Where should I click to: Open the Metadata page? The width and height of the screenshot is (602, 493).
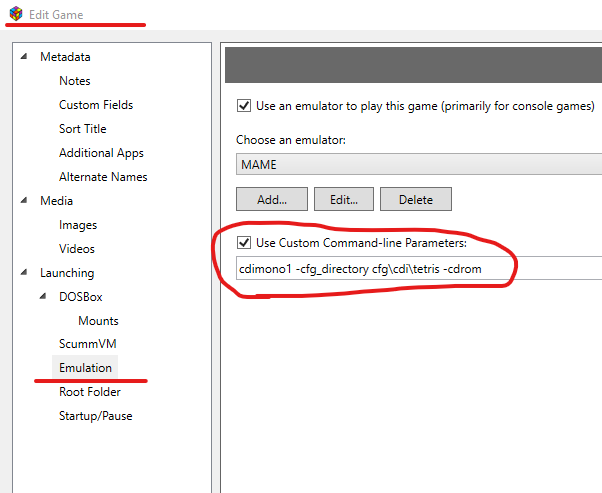(65, 57)
